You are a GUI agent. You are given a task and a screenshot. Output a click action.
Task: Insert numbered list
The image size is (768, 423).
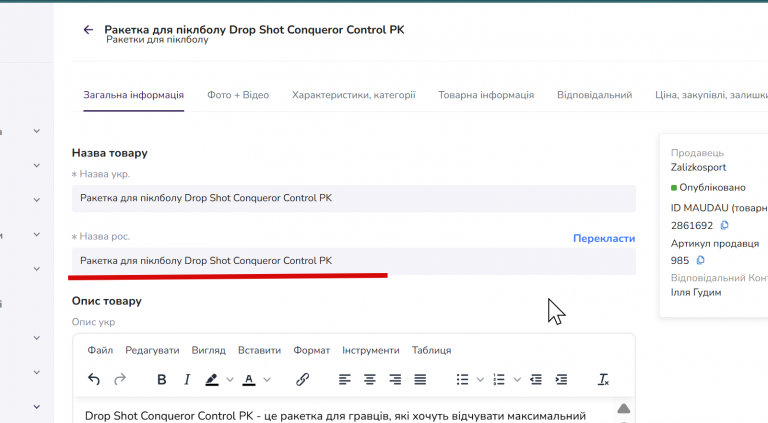(499, 379)
